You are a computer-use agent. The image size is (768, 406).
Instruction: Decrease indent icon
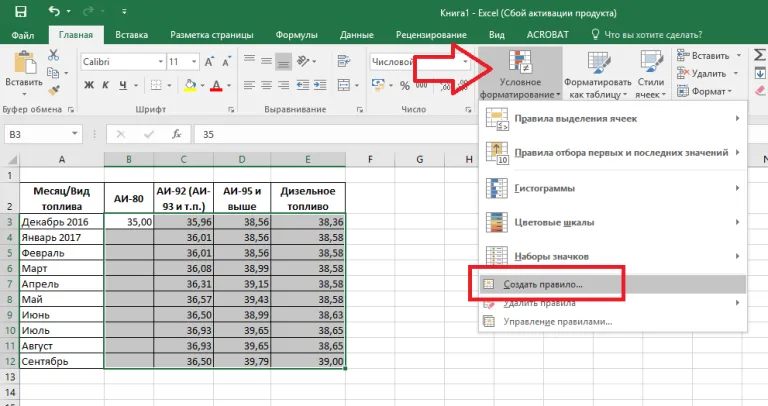tap(303, 85)
